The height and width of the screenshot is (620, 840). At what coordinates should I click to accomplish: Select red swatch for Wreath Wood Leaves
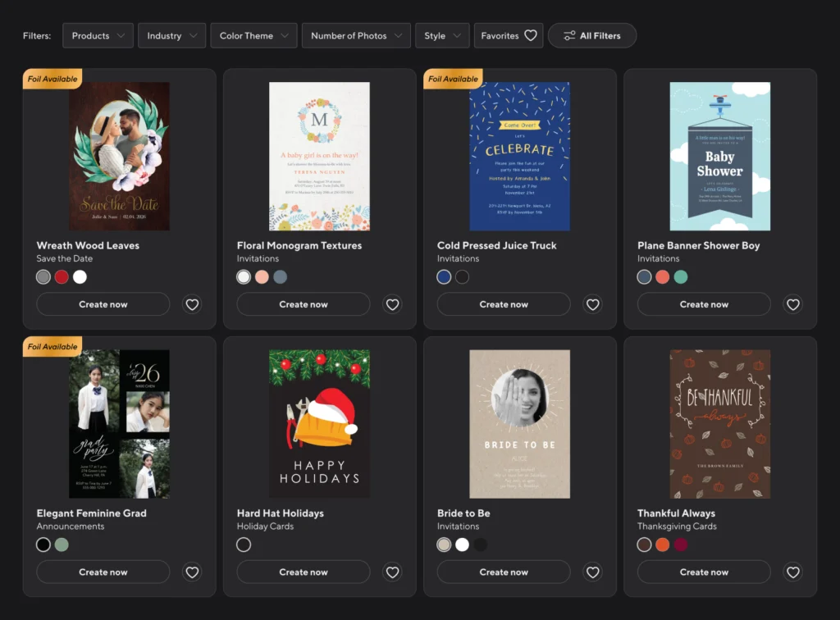pos(62,277)
